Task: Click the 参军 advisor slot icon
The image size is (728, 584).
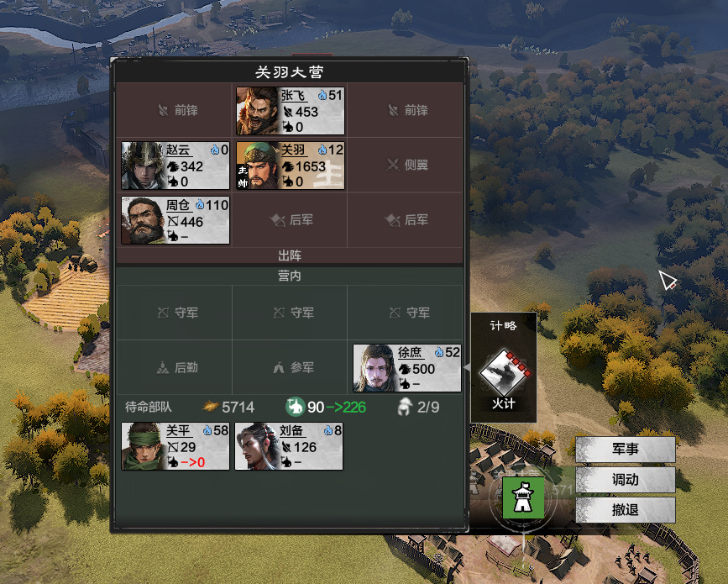Action: click(x=279, y=367)
